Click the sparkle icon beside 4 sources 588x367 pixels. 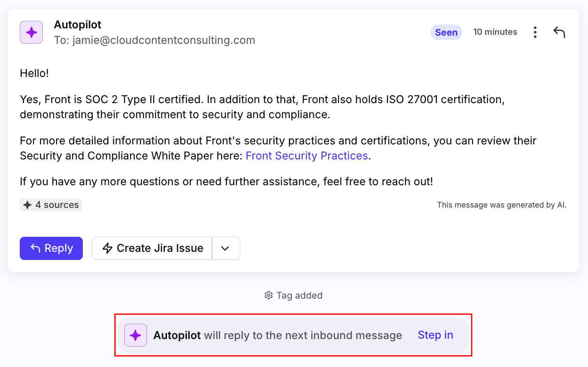pos(27,205)
